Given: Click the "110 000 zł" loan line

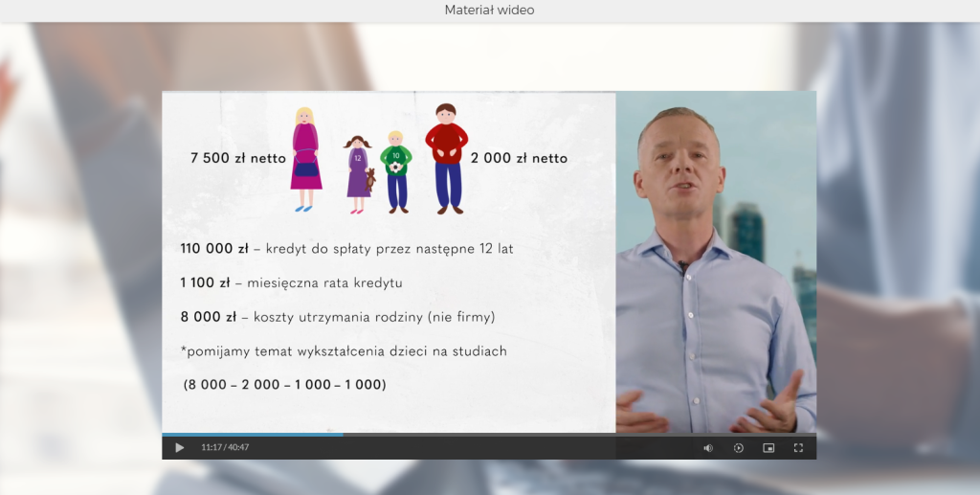Looking at the screenshot, I should pyautogui.click(x=346, y=249).
